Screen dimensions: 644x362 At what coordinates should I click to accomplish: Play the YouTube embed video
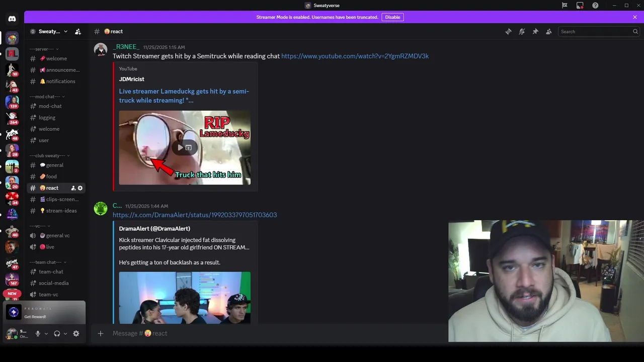pos(180,148)
